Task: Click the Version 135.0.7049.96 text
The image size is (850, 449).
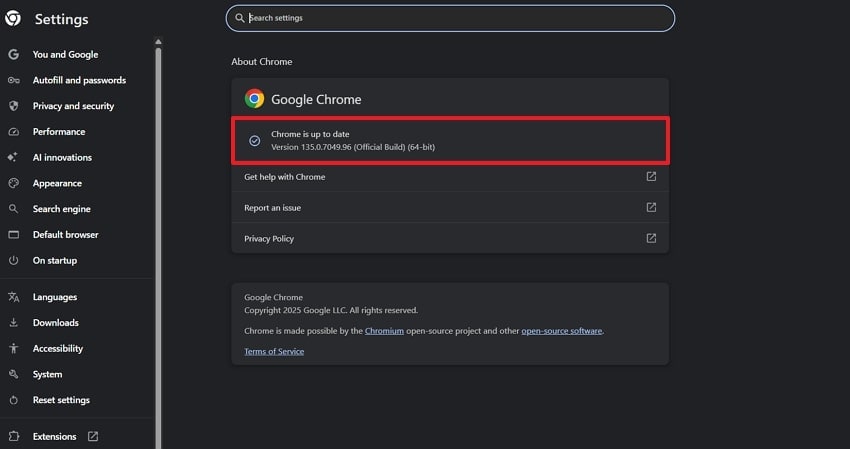Action: [x=353, y=147]
